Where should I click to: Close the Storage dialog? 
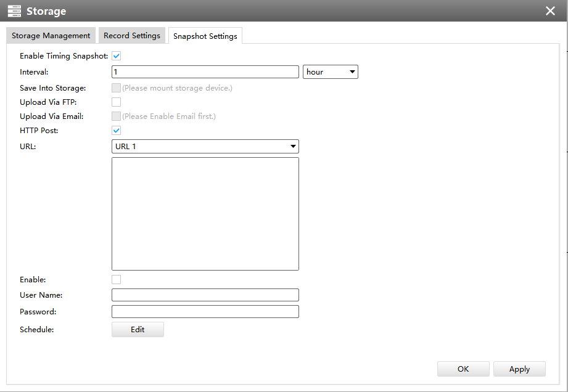[550, 11]
